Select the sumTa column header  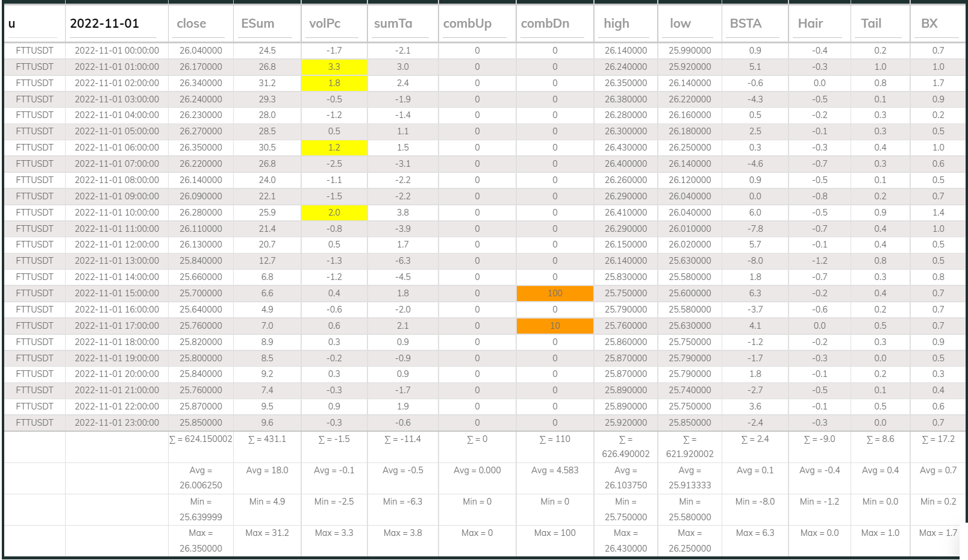pyautogui.click(x=392, y=23)
